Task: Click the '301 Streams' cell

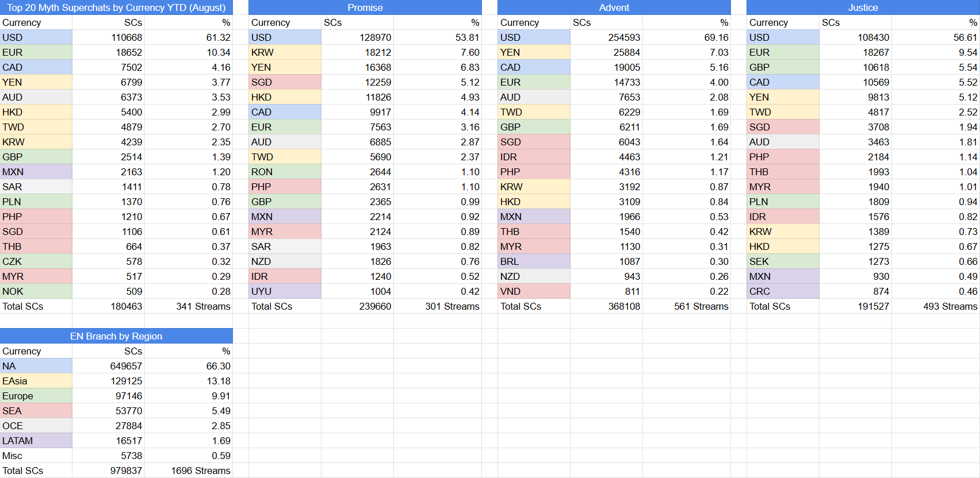Action: pyautogui.click(x=438, y=306)
